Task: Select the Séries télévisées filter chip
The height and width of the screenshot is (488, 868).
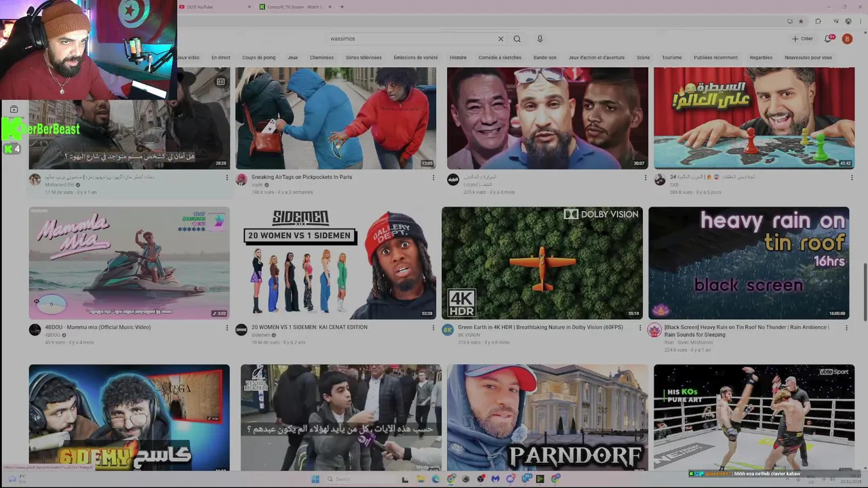Action: tap(363, 58)
